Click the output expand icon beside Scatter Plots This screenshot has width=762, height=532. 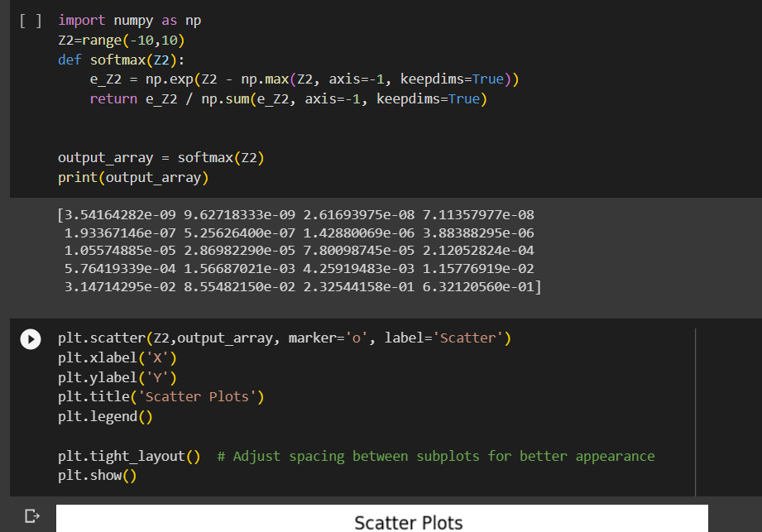[x=30, y=516]
